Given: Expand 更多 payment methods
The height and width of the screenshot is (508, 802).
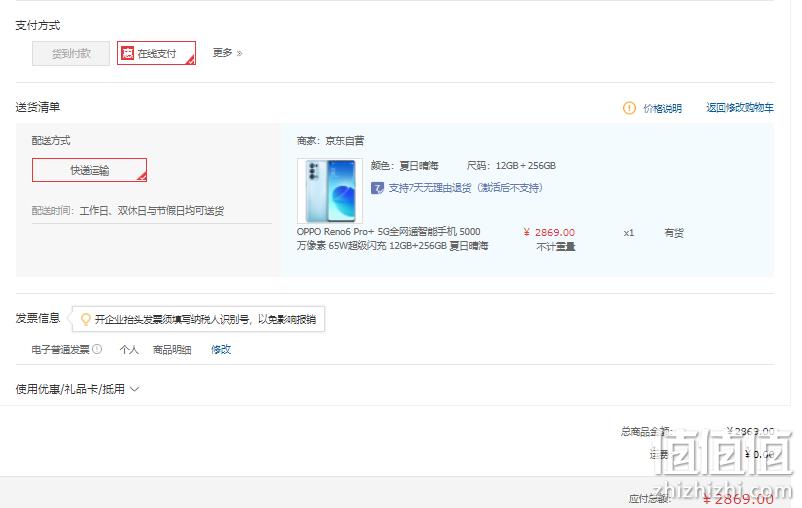Looking at the screenshot, I should point(227,53).
